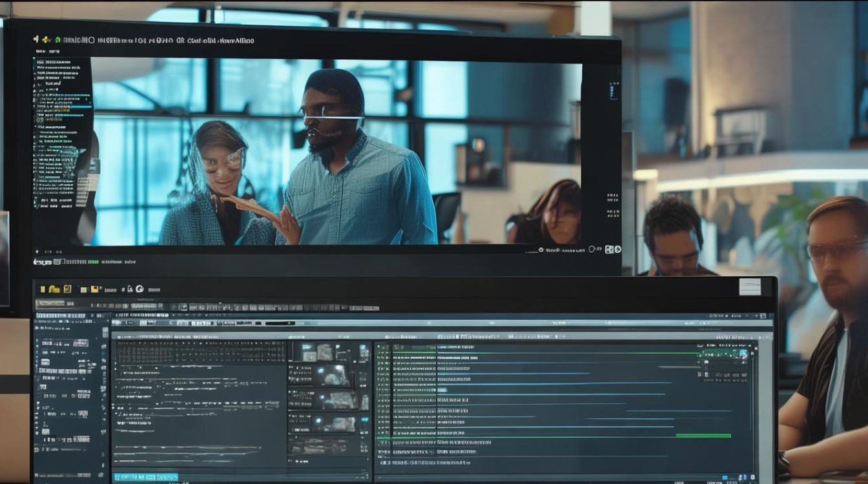
Task: Click the orange save disk icon
Action: 95,290
